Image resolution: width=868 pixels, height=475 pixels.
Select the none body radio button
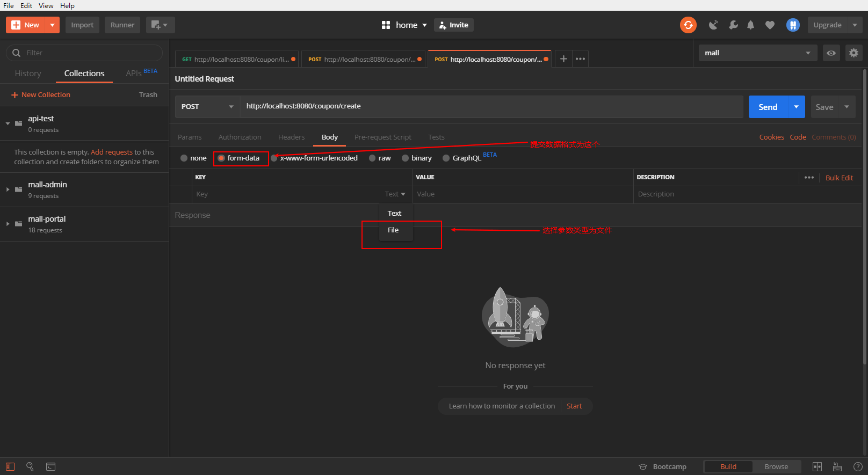(184, 158)
